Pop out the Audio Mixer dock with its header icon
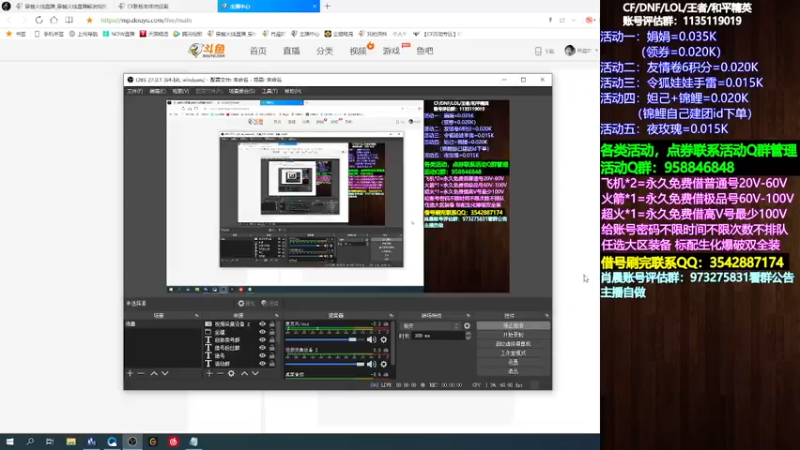 (x=391, y=315)
